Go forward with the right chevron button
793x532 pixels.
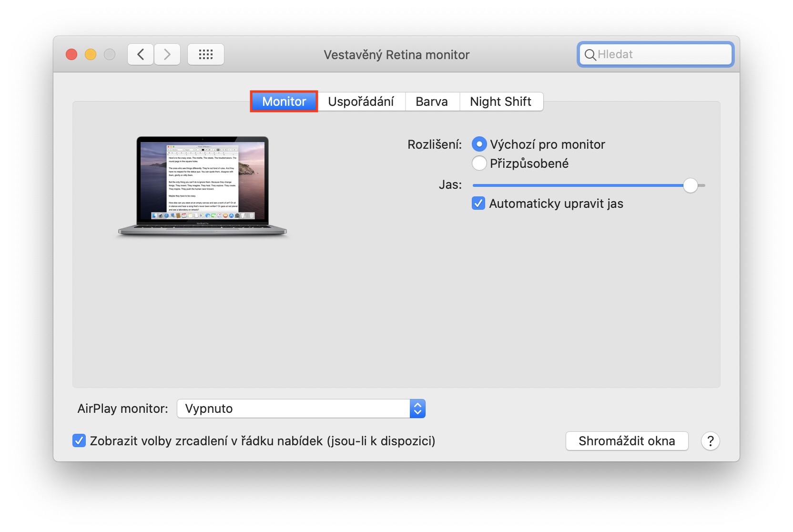167,54
